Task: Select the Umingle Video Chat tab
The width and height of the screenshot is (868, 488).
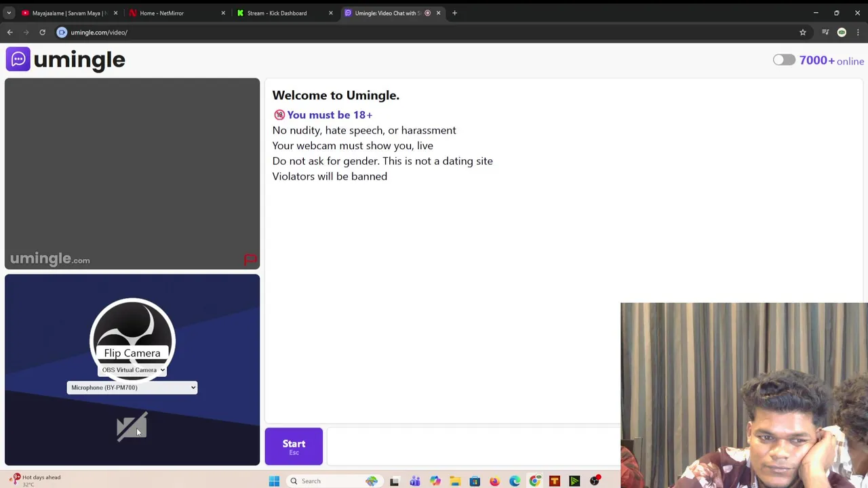Action: [x=387, y=13]
